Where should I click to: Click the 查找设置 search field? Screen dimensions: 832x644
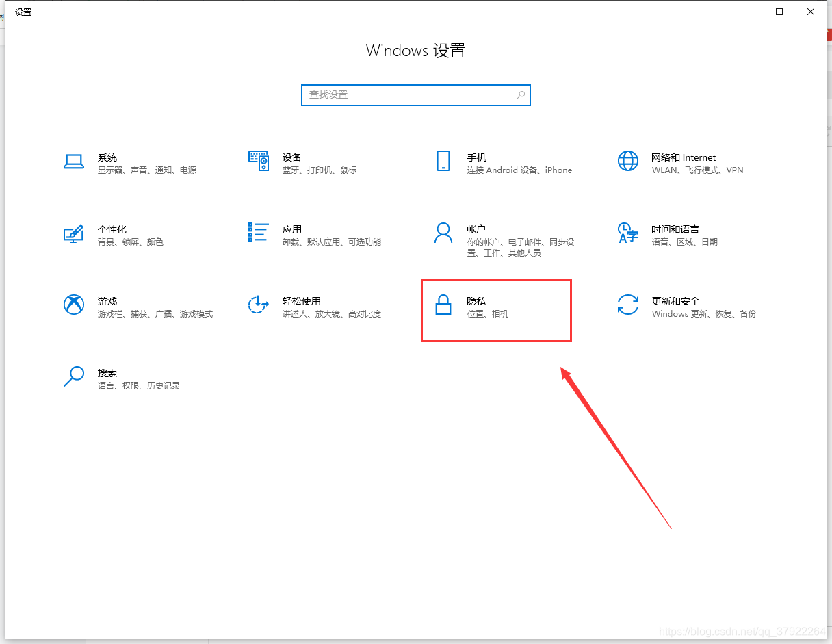[415, 95]
